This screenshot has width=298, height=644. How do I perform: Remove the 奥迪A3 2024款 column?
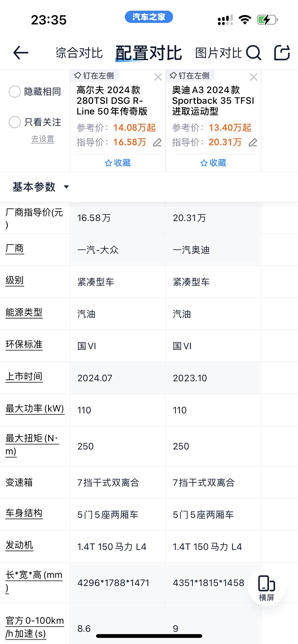tap(253, 77)
